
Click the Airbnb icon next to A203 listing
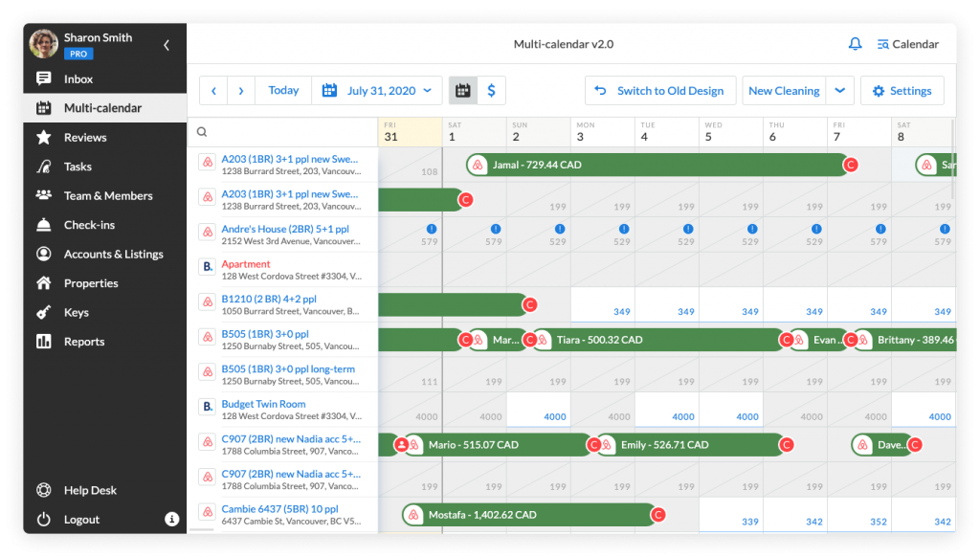pyautogui.click(x=207, y=163)
